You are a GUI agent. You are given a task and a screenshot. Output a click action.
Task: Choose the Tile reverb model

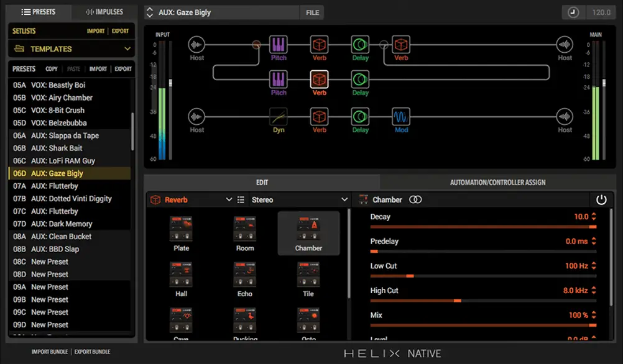(308, 279)
